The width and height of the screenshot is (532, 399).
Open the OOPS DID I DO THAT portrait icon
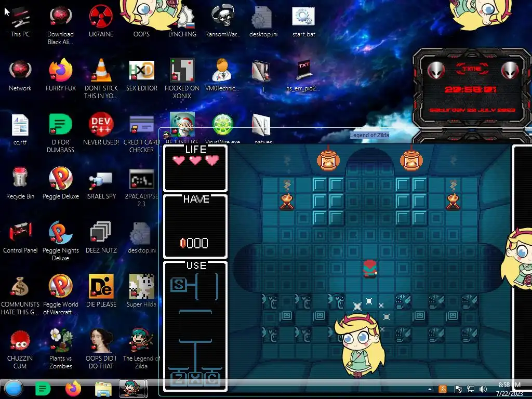101,350
